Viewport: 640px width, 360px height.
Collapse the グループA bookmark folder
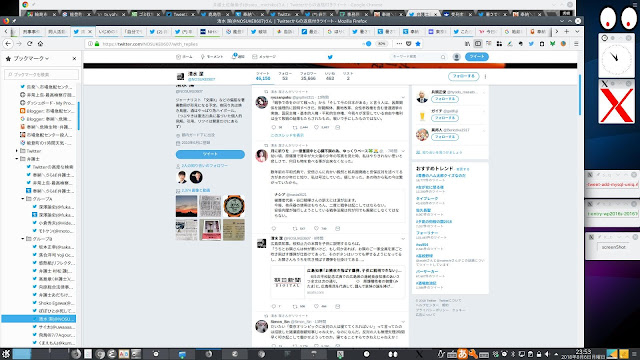click(x=23, y=199)
